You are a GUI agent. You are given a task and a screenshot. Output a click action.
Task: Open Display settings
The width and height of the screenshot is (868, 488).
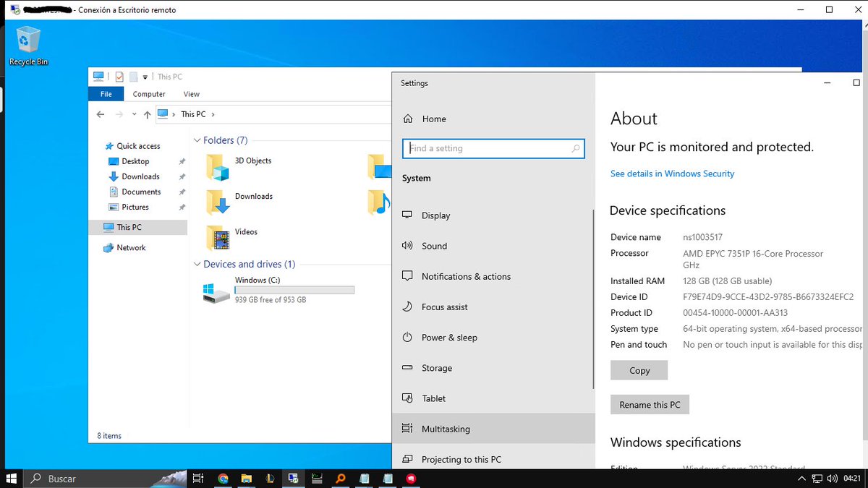493,215
